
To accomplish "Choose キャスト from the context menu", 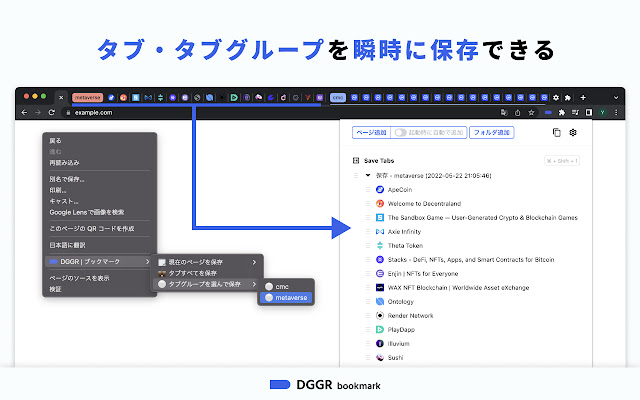I will pos(99,201).
